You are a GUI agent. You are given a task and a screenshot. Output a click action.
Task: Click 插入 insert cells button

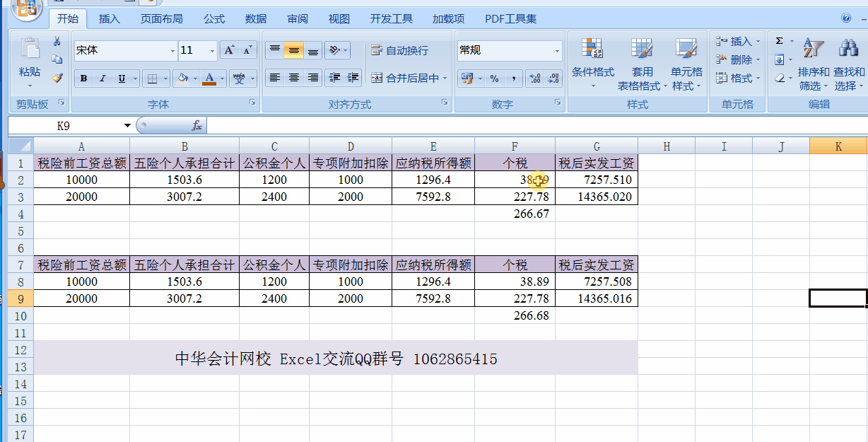pos(737,42)
